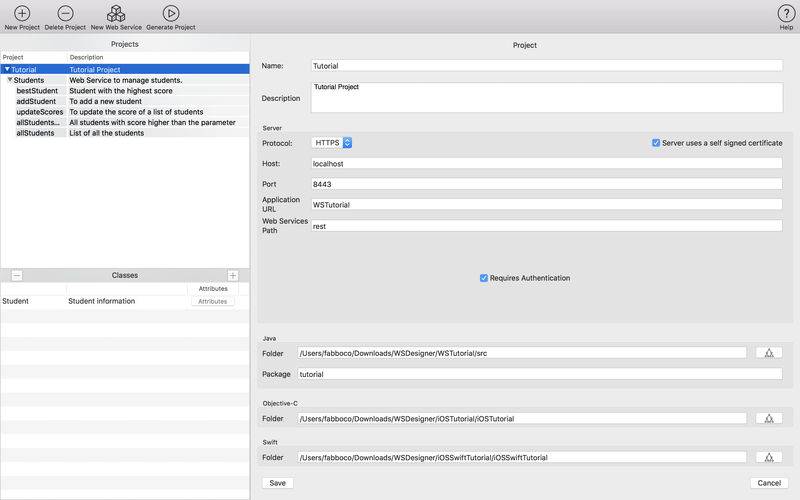
Task: Click the minus button in Classes header
Action: tap(17, 276)
